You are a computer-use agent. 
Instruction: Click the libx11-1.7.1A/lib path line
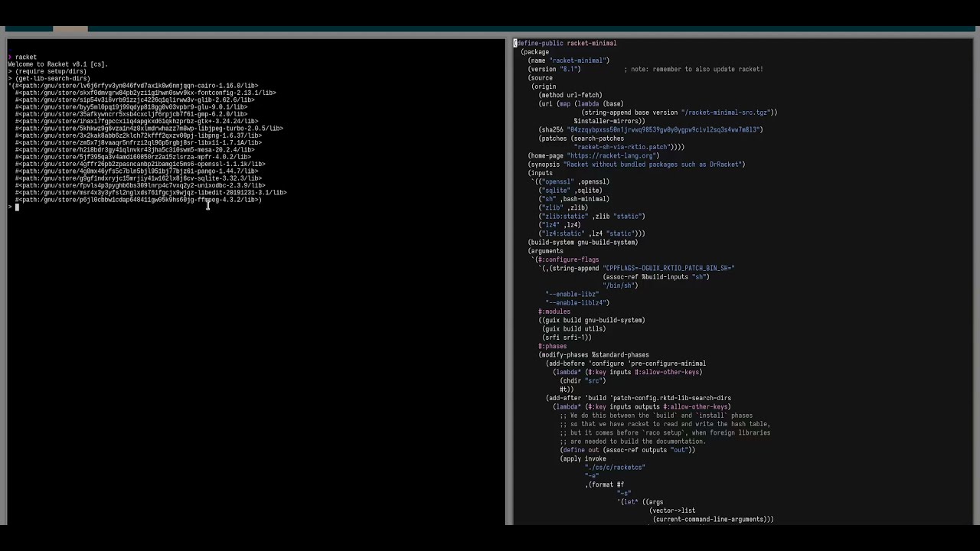coord(139,142)
